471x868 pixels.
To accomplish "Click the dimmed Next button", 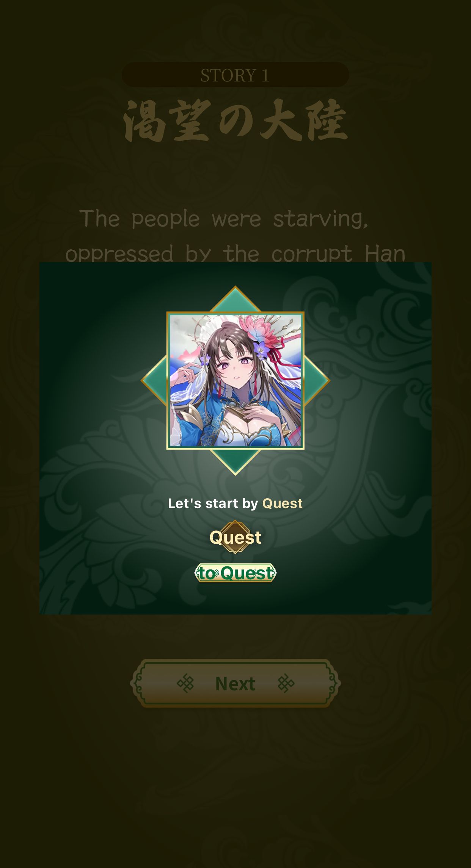I will pos(235,683).
